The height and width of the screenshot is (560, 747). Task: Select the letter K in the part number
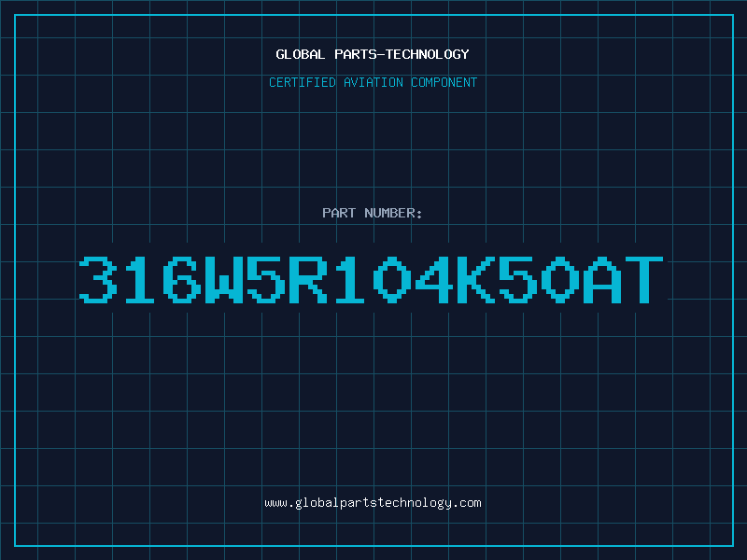476,279
